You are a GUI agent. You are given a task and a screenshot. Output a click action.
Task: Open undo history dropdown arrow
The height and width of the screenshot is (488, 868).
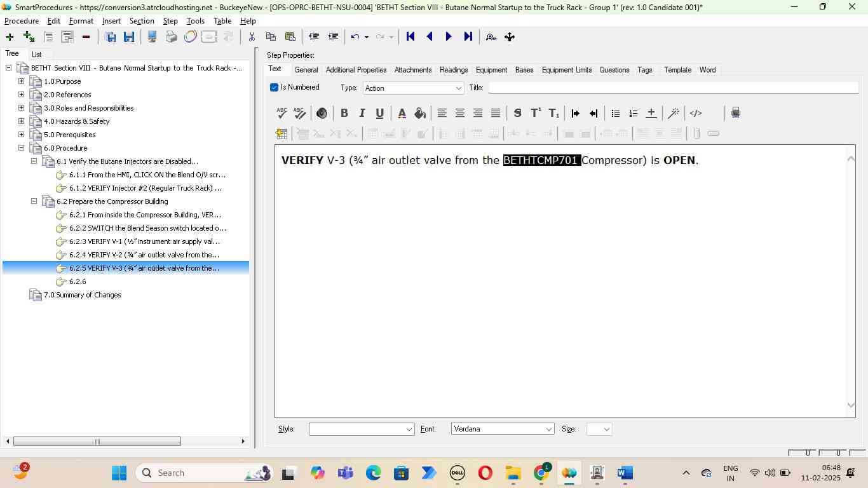pos(367,37)
